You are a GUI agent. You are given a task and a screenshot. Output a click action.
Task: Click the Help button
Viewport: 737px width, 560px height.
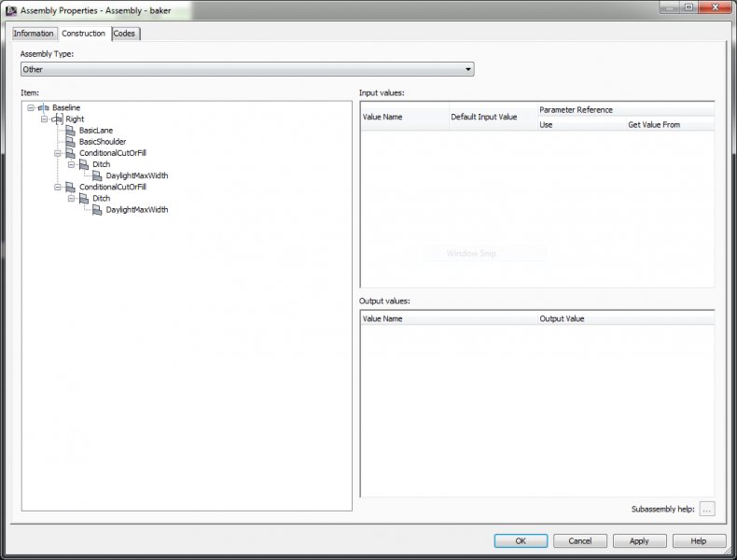(x=699, y=540)
